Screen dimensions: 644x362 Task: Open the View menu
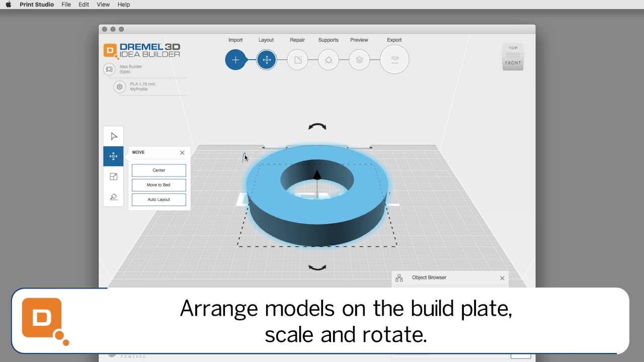tap(103, 5)
